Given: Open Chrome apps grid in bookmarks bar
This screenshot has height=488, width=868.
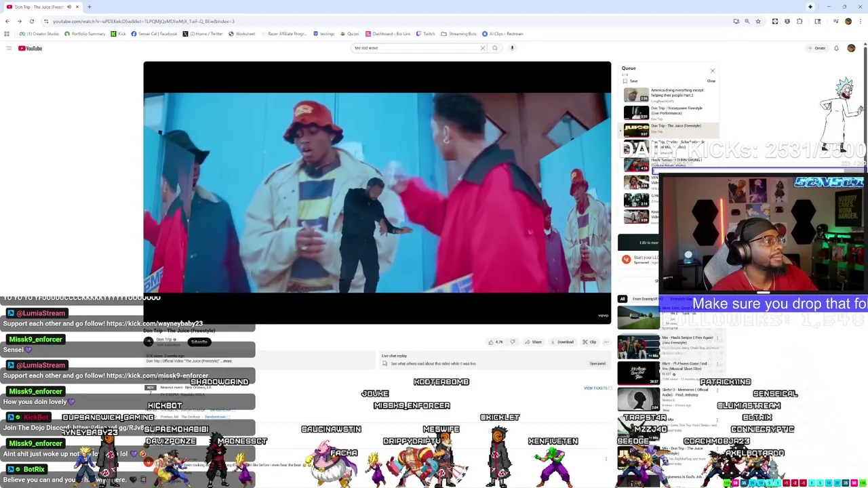Looking at the screenshot, I should 7,34.
